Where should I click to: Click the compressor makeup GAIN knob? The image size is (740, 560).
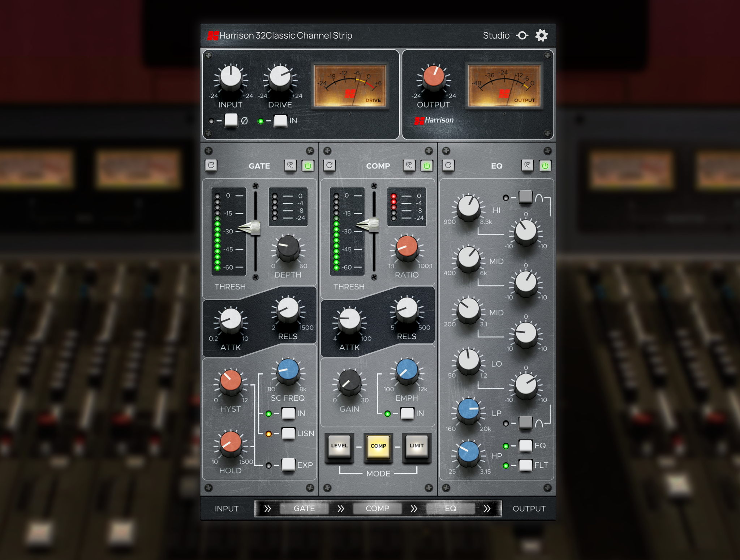349,382
